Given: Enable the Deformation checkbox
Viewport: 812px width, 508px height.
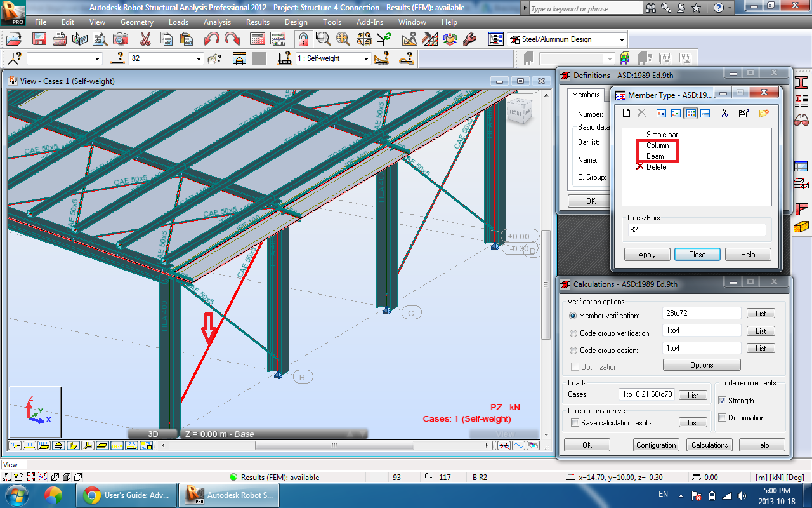Looking at the screenshot, I should (722, 418).
